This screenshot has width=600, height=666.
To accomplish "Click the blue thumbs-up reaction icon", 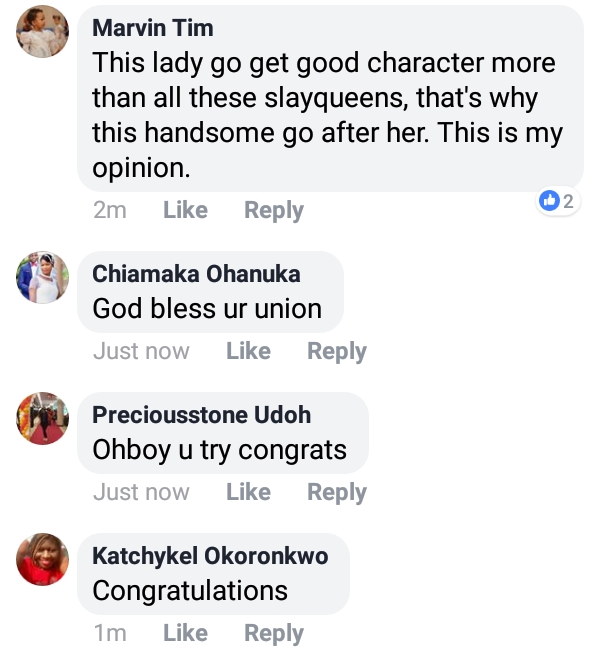I will pos(548,201).
